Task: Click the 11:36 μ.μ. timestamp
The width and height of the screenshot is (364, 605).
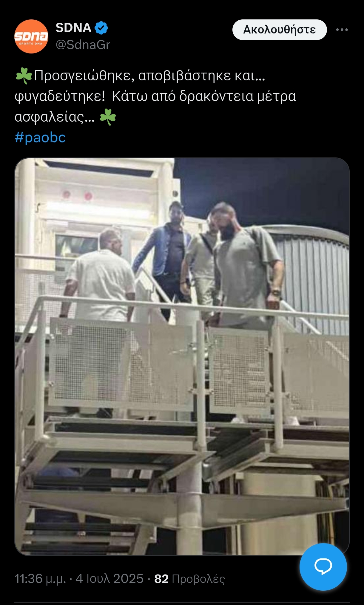Action: pos(40,579)
